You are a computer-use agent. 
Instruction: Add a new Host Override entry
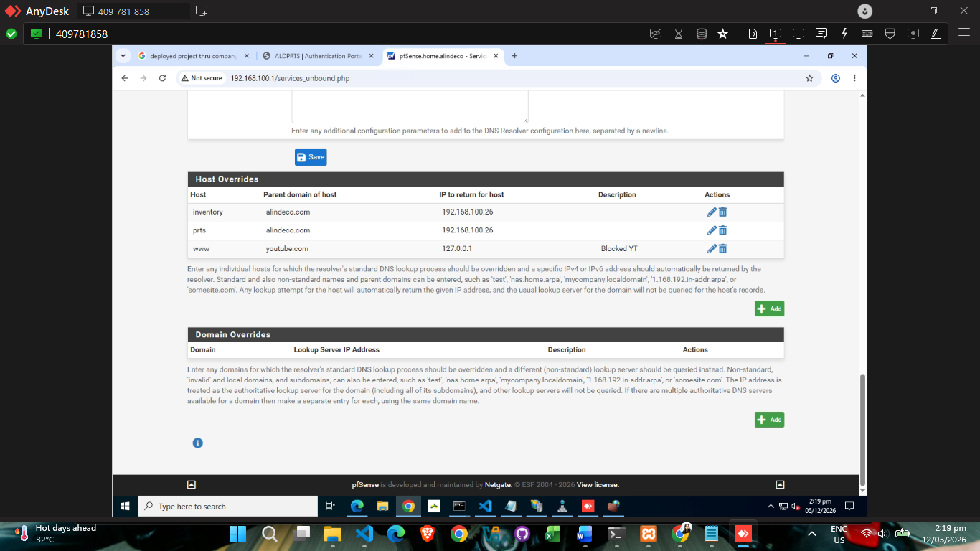click(769, 309)
